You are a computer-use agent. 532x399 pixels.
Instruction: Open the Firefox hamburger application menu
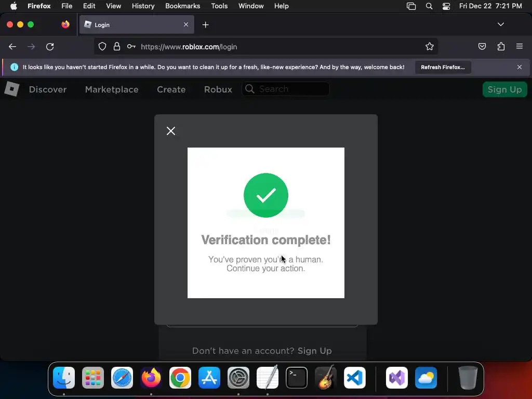(520, 46)
